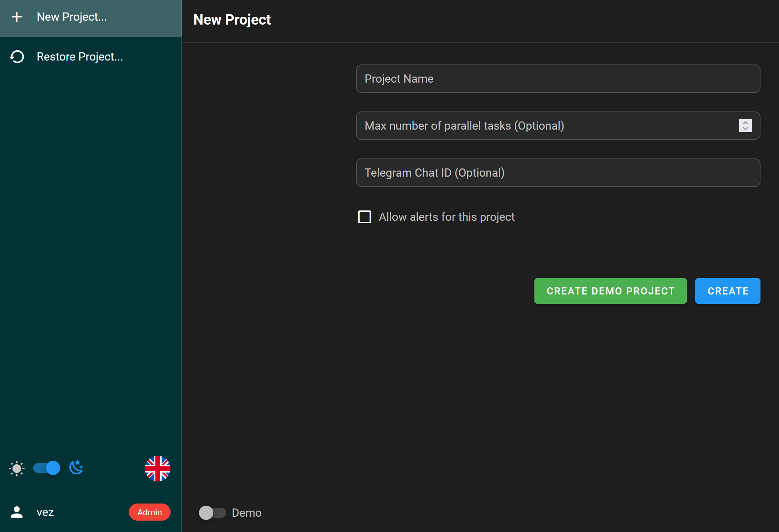Viewport: 779px width, 532px height.
Task: Click the plus icon for New Project
Action: [x=17, y=16]
